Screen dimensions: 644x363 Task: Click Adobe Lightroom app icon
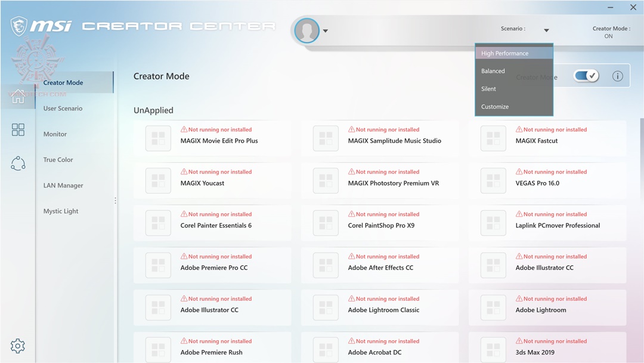[x=493, y=307]
